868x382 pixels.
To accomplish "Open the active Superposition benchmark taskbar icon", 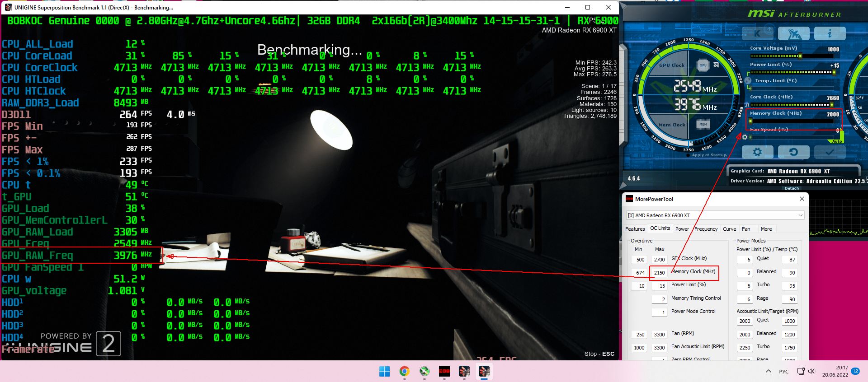I will (484, 372).
